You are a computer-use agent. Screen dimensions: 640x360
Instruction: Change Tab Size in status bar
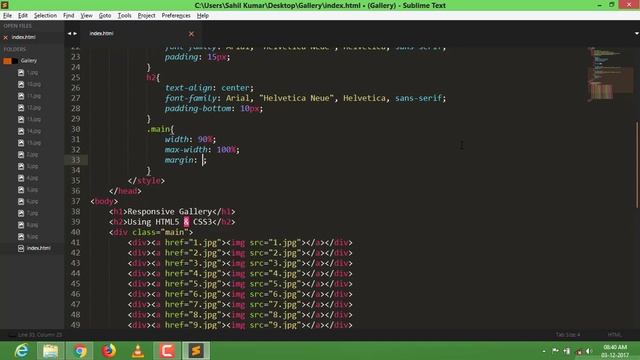click(568, 335)
